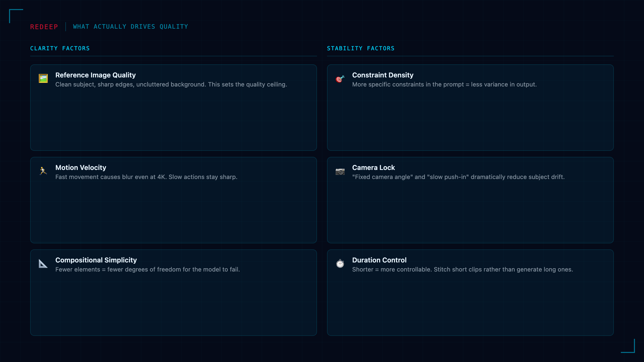Select the Clarity Factors section heading

[x=60, y=48]
